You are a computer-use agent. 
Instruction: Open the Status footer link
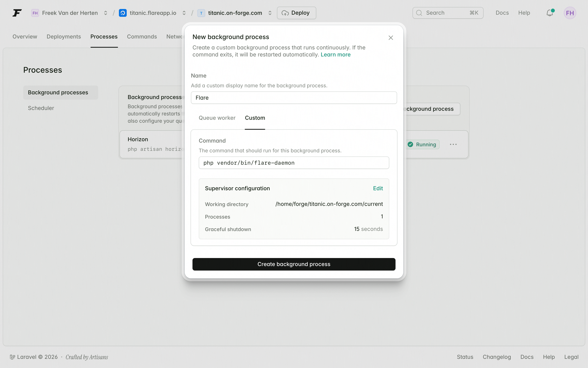[465, 357]
